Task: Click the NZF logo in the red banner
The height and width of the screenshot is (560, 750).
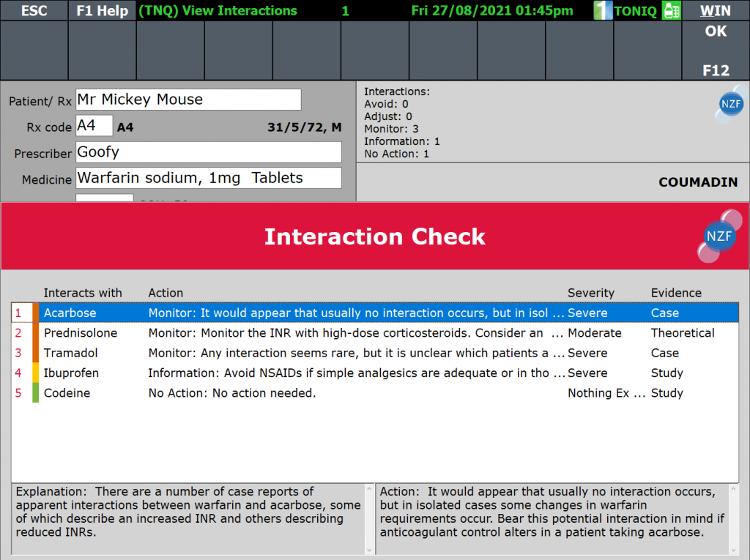Action: point(717,237)
